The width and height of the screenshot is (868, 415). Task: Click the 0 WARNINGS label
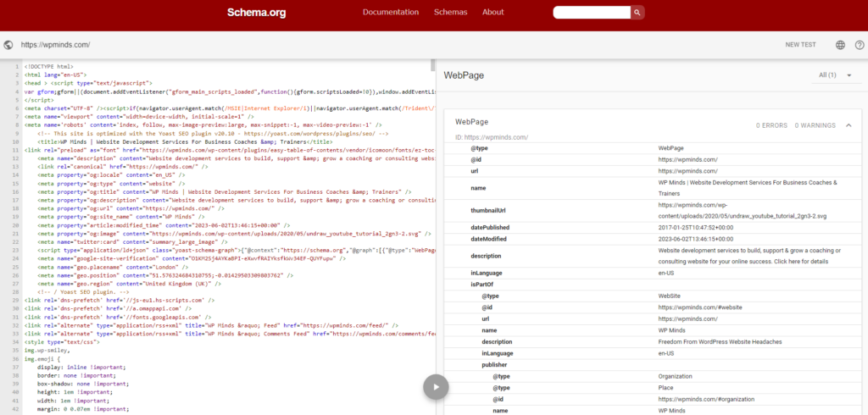[x=815, y=125]
